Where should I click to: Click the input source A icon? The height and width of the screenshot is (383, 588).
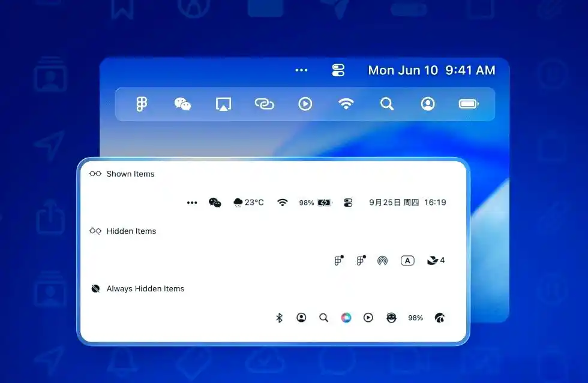pos(407,261)
